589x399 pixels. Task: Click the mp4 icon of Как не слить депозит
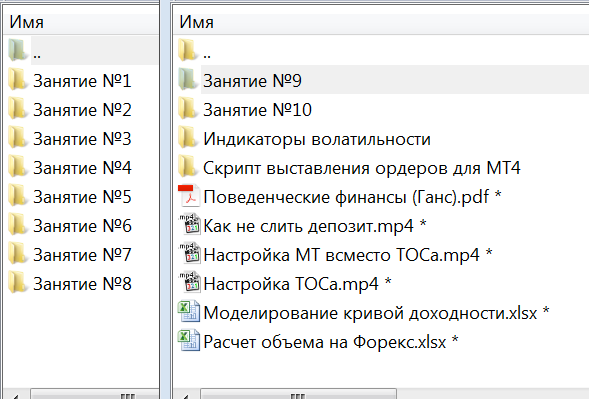(x=189, y=225)
